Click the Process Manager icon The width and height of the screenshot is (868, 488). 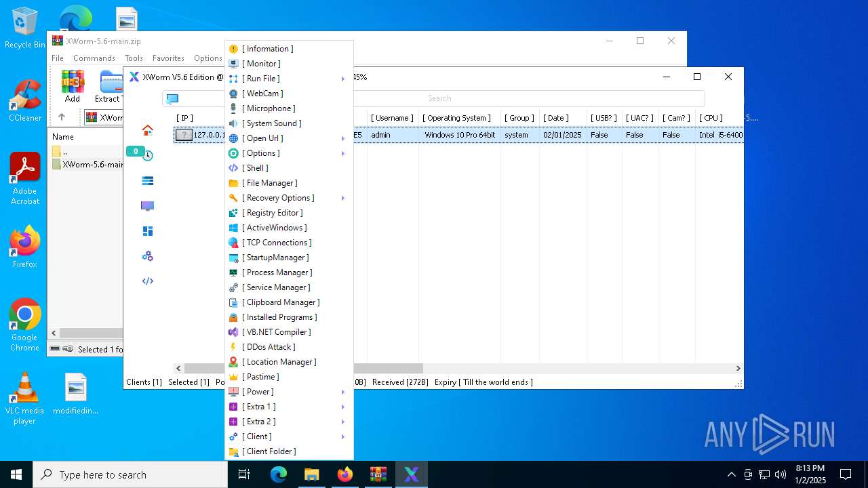pyautogui.click(x=233, y=272)
